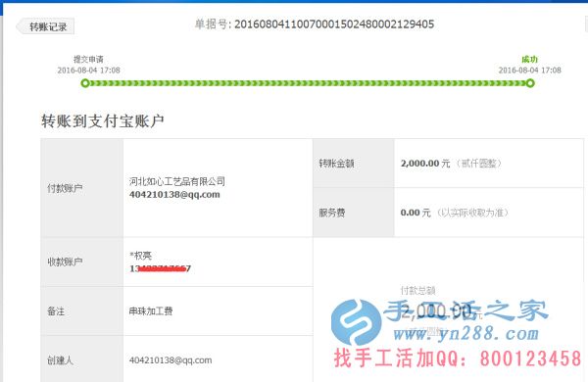Viewport: 588px width, 382px height.
Task: Select the remark text 串珠加工费
Action: coord(151,310)
